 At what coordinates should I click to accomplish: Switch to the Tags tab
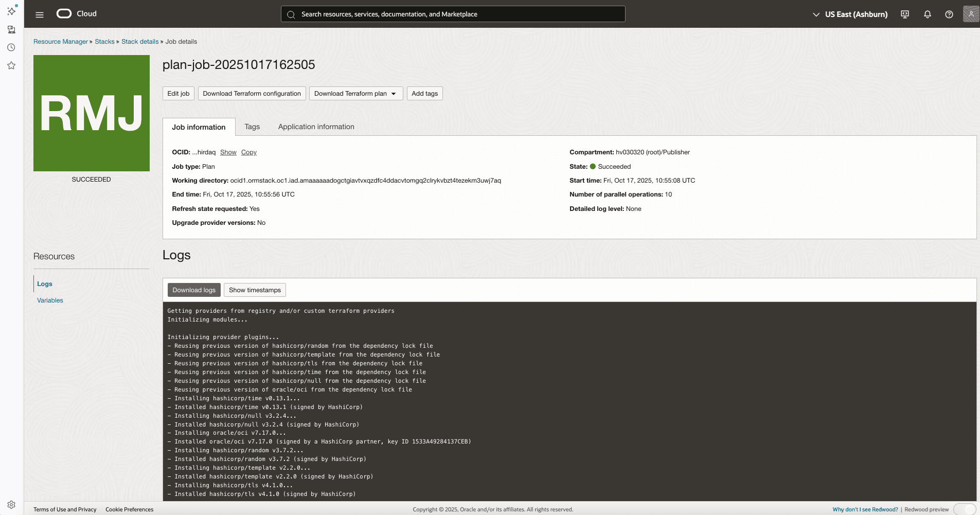pos(252,127)
